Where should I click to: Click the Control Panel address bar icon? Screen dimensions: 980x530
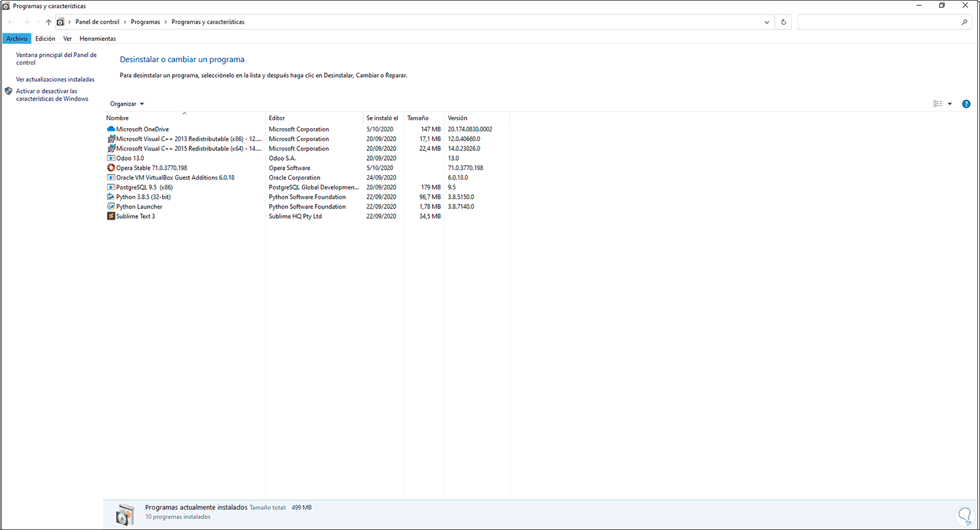pyautogui.click(x=61, y=22)
